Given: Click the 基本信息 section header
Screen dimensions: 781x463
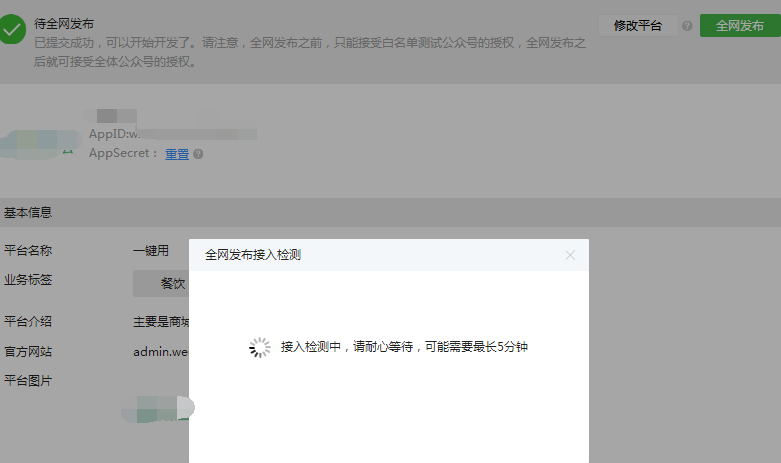Looking at the screenshot, I should 28,212.
